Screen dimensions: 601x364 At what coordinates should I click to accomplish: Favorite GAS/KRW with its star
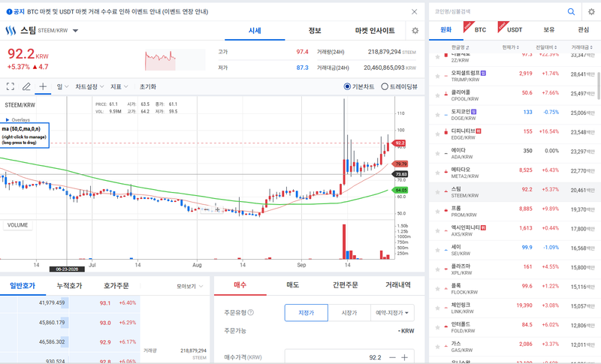coord(437,347)
